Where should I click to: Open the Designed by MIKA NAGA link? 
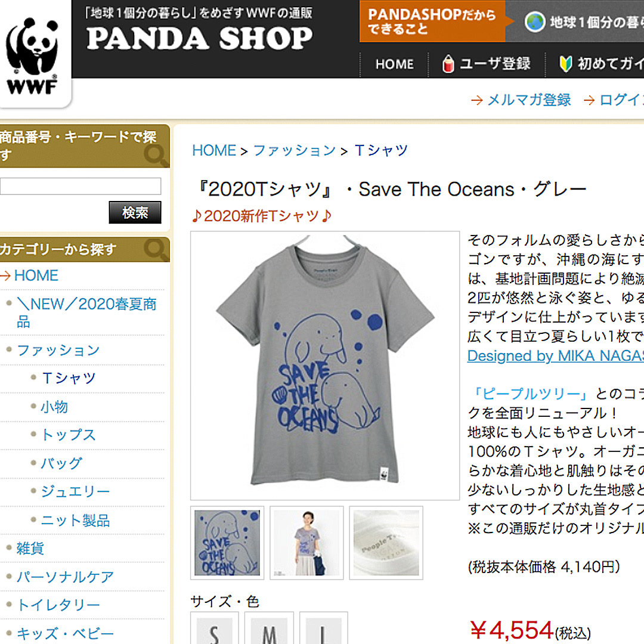(x=555, y=355)
